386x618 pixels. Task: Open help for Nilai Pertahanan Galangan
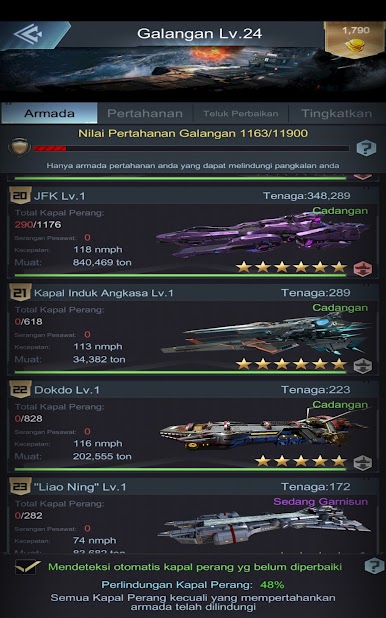tap(366, 148)
